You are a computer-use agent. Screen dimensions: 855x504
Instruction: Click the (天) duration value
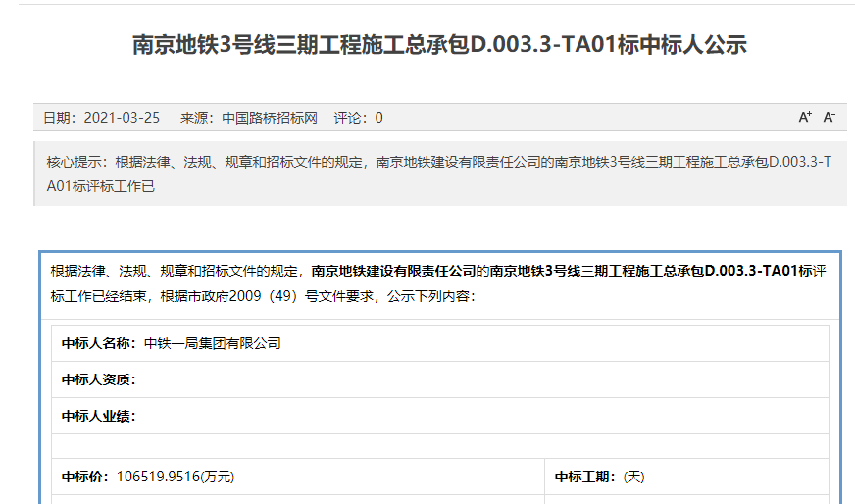(634, 477)
